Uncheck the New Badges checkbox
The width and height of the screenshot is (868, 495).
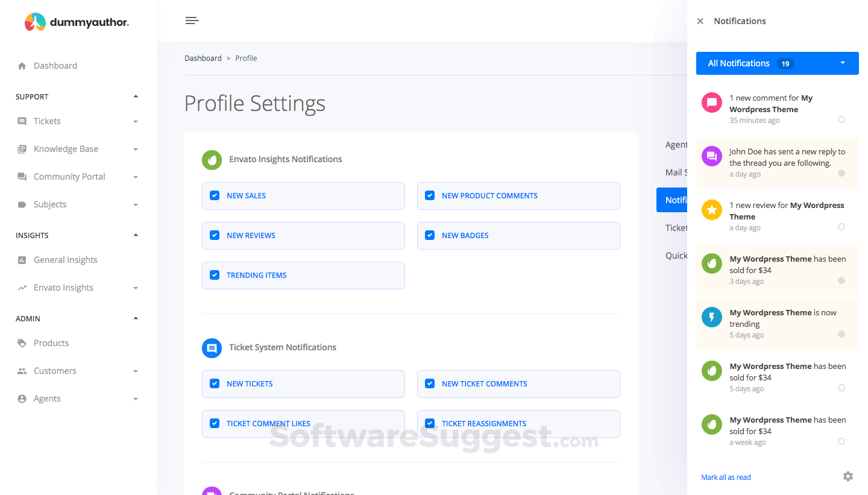point(430,235)
